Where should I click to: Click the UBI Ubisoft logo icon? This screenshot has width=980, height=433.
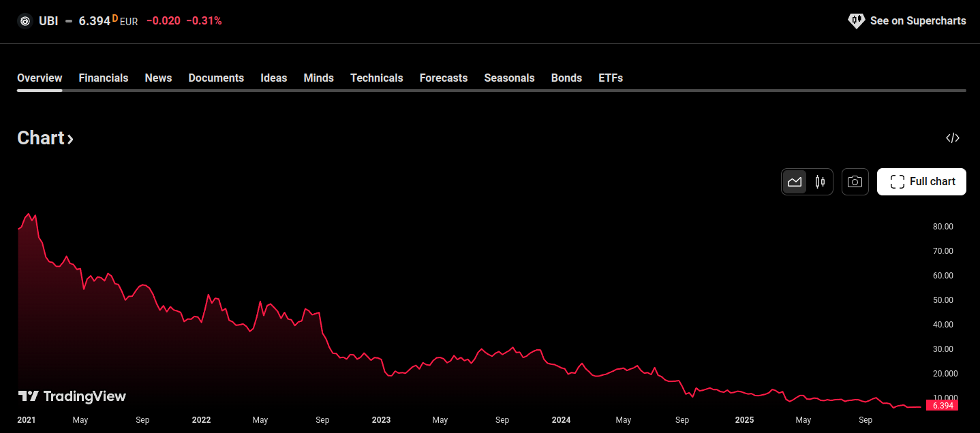[x=25, y=21]
